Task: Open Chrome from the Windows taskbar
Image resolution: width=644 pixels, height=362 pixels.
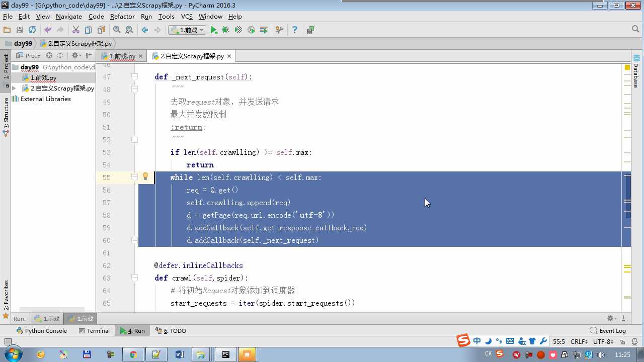Action: click(x=133, y=354)
